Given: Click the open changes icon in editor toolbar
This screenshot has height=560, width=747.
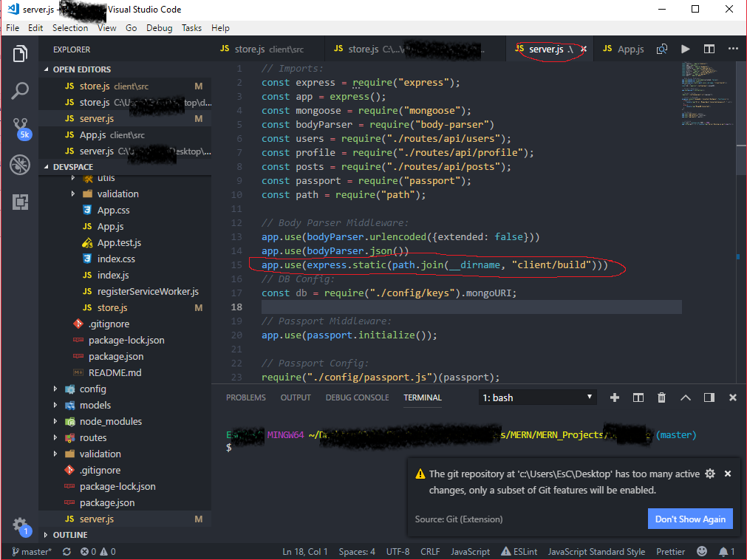Looking at the screenshot, I should tap(662, 49).
